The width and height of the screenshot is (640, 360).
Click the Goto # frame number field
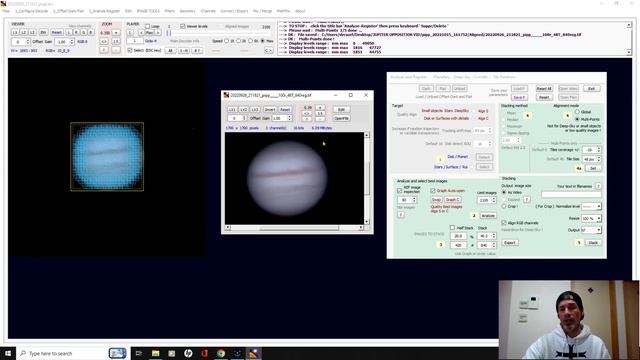pos(134,41)
